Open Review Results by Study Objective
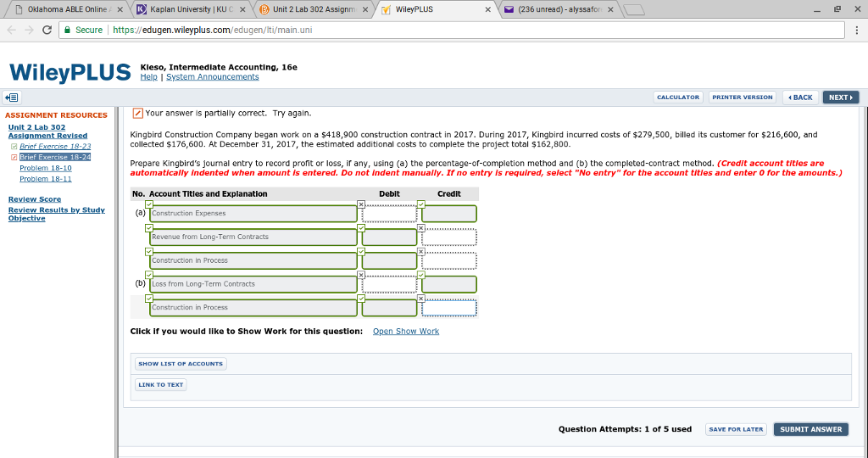Screen dimensions: 868x458 pyautogui.click(x=57, y=215)
